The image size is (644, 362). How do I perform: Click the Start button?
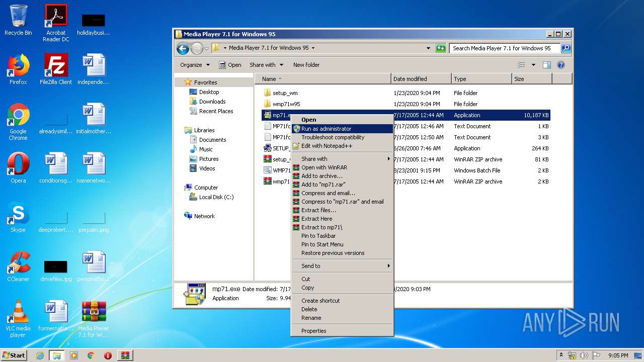coord(14,355)
